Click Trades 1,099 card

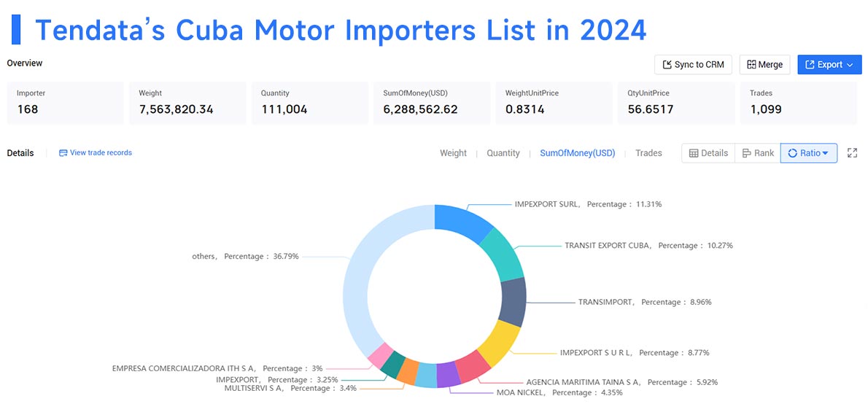pos(798,103)
